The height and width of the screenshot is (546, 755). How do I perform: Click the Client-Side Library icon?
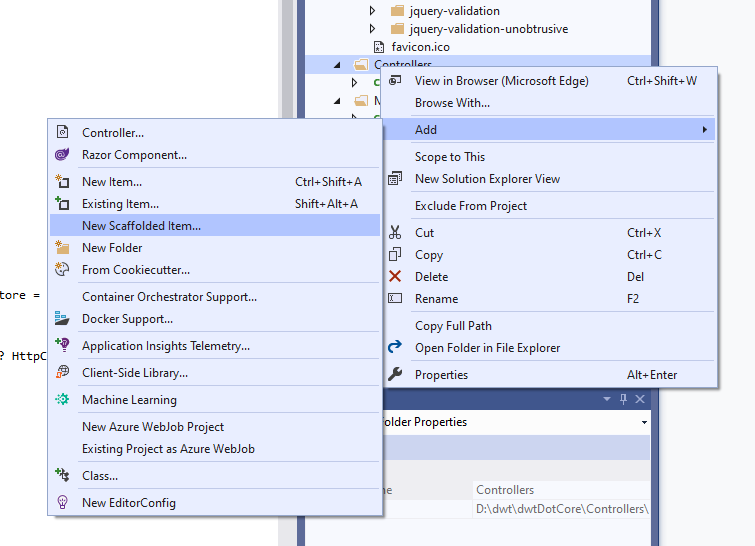62,373
